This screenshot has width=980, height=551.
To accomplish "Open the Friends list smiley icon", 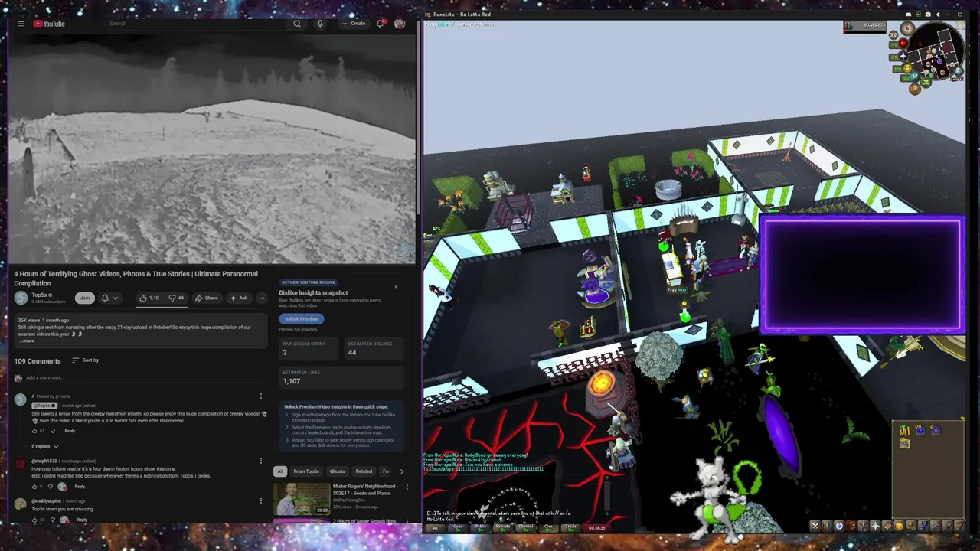I will pyautogui.click(x=900, y=526).
